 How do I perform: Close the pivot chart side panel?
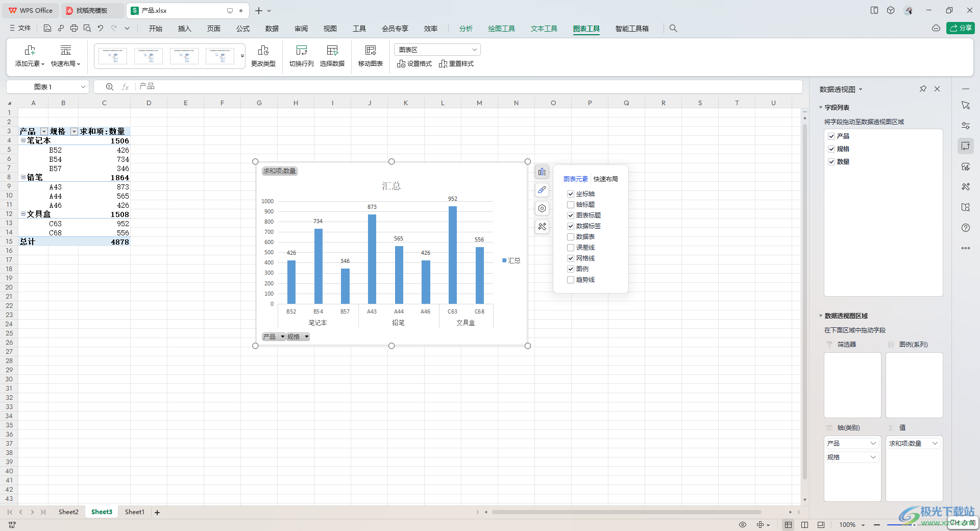(x=937, y=89)
